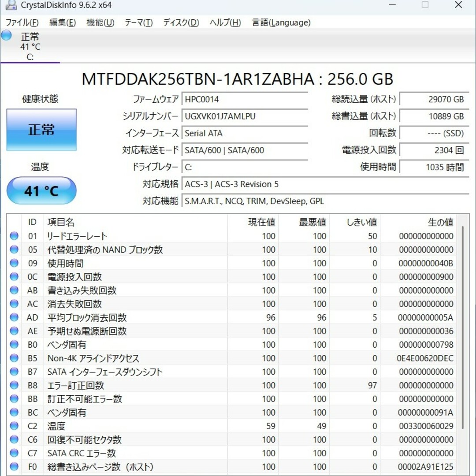Click the 生の値 column header
This screenshot has height=476, width=476.
[x=418, y=222]
